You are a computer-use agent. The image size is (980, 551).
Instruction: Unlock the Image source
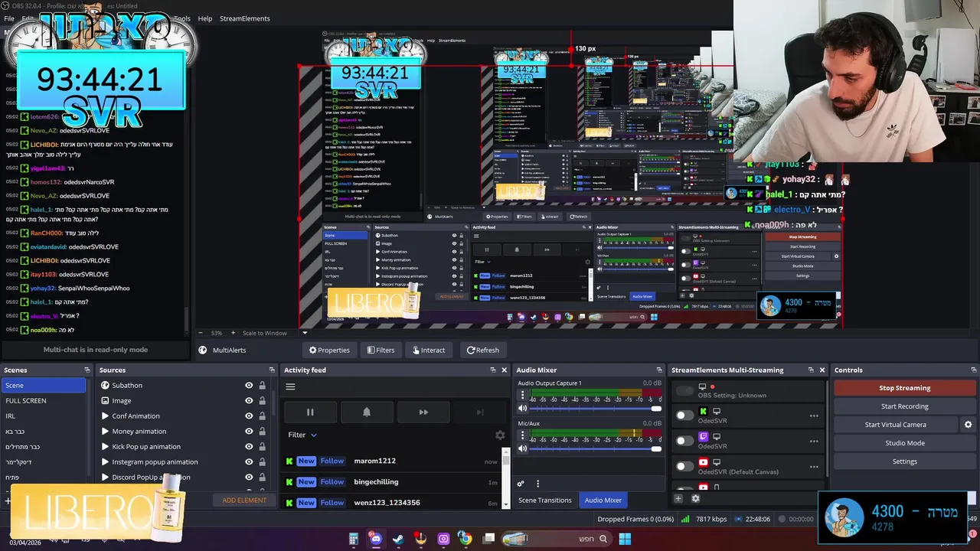click(x=262, y=401)
